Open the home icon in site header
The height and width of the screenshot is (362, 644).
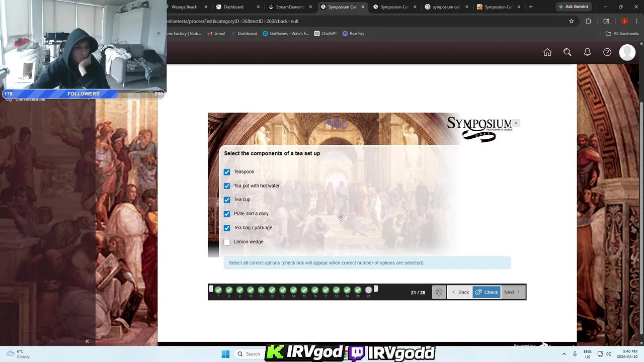[x=547, y=52]
